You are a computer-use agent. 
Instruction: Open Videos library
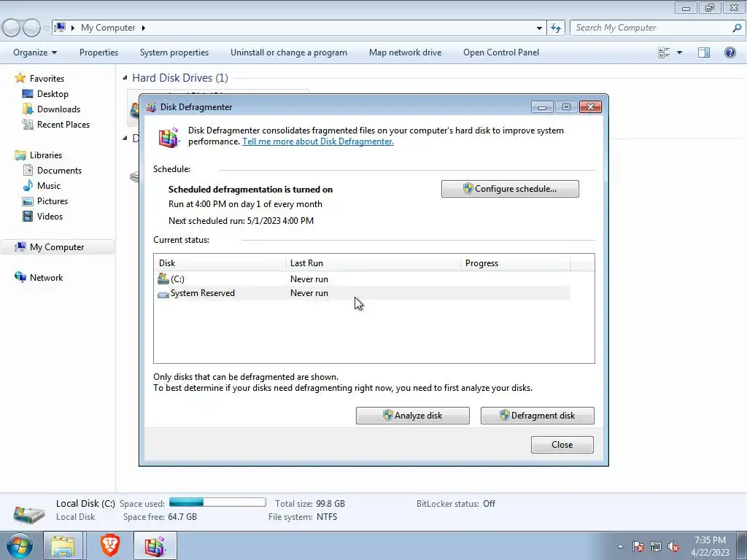click(x=50, y=216)
